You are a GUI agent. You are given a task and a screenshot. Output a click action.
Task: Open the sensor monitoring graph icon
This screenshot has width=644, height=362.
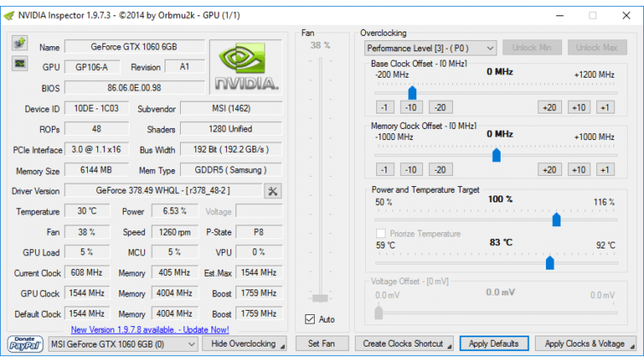[20, 64]
